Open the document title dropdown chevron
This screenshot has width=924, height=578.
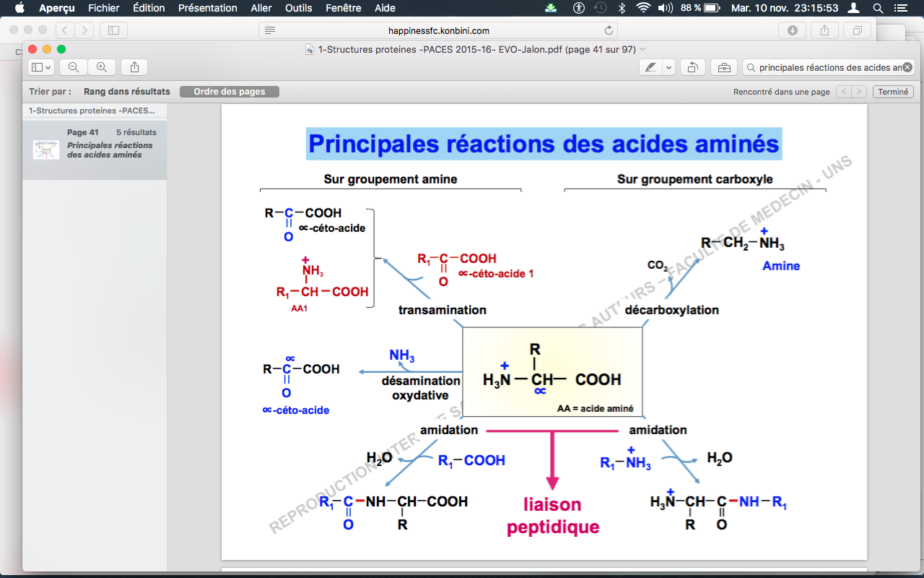tap(643, 49)
